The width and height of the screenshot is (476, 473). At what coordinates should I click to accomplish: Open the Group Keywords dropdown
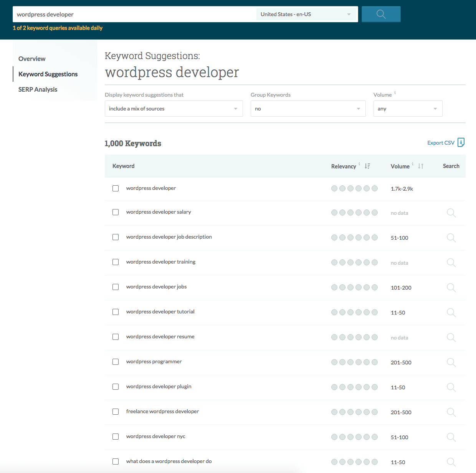point(308,109)
